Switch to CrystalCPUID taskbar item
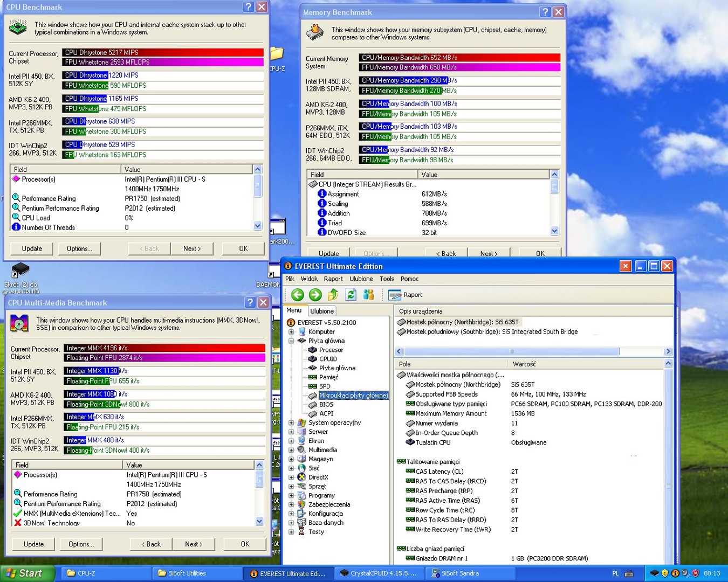The image size is (728, 582). pos(379,573)
